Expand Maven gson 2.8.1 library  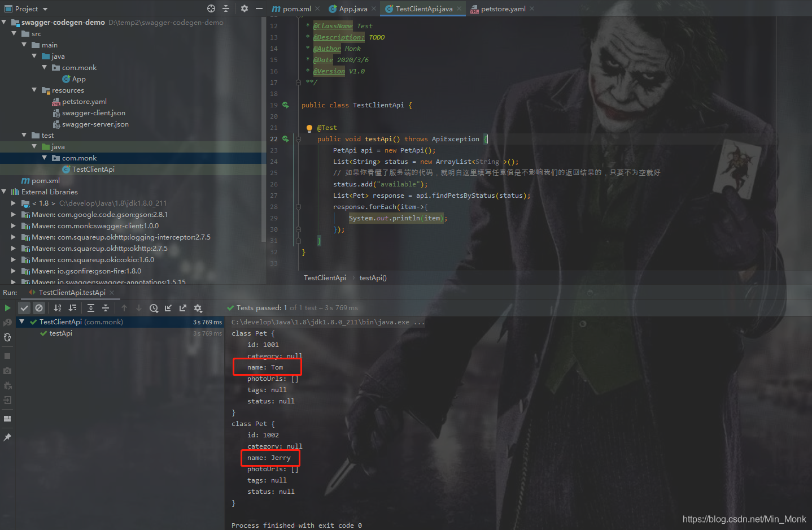14,215
